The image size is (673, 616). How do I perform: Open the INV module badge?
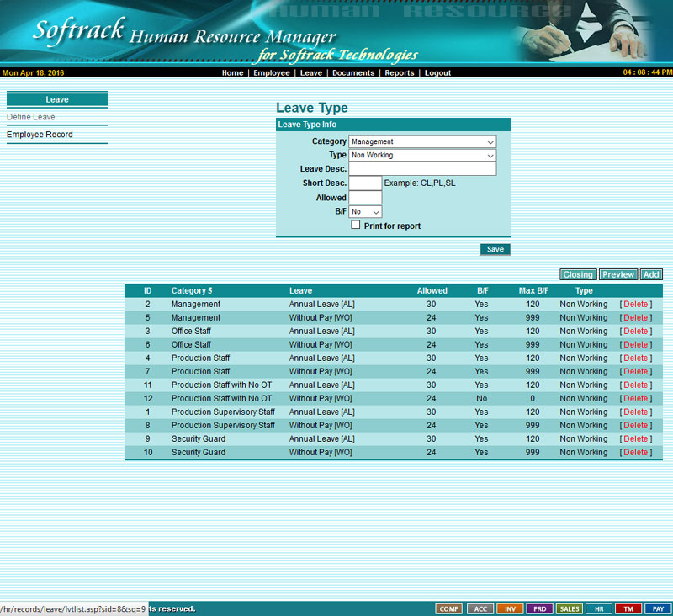coord(510,608)
